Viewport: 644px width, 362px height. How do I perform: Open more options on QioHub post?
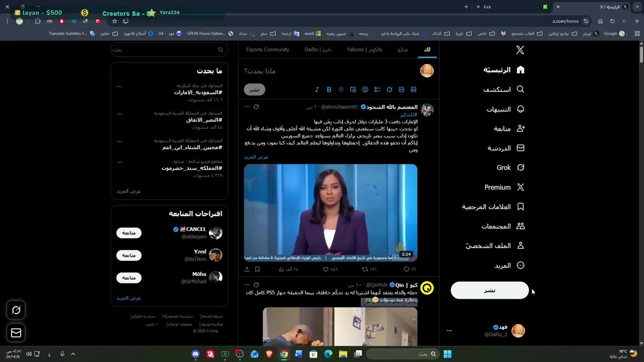pos(247,285)
